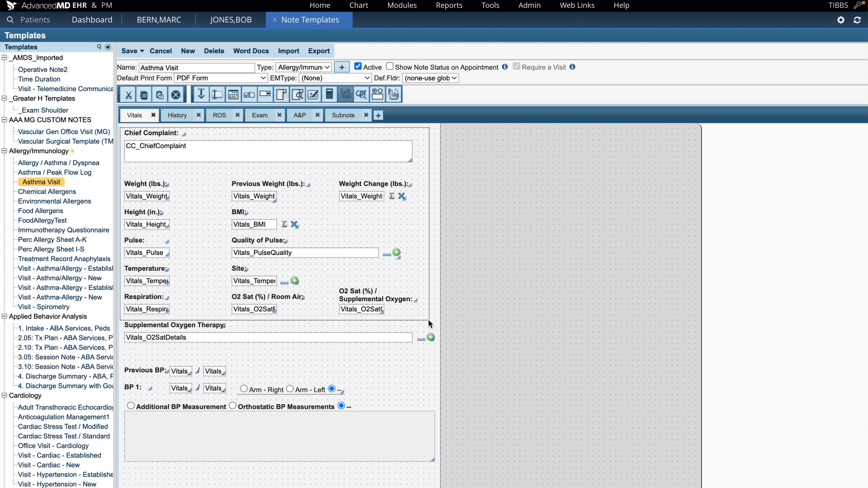Insert a checkbox field icon
The height and width of the screenshot is (488, 868).
pos(249,95)
